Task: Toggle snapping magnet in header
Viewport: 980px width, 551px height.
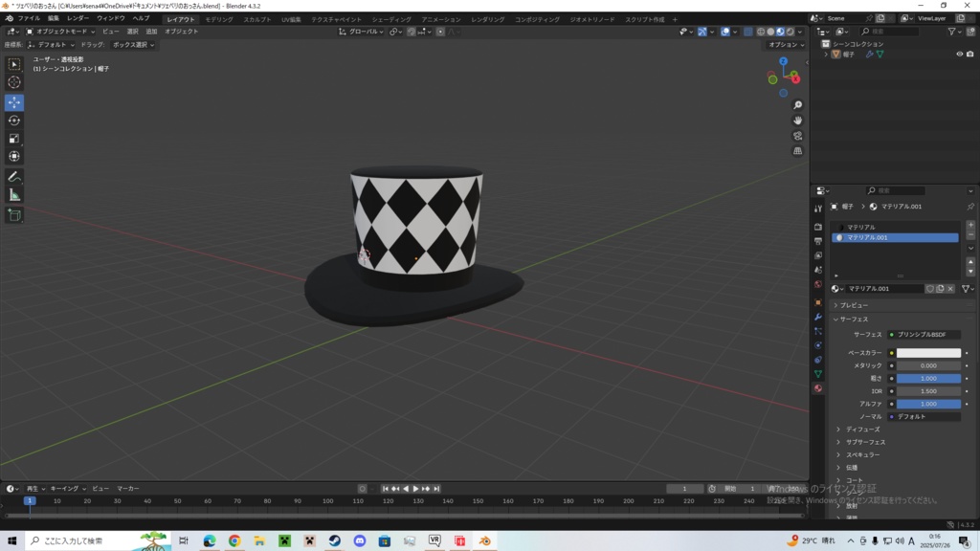Action: pos(411,32)
